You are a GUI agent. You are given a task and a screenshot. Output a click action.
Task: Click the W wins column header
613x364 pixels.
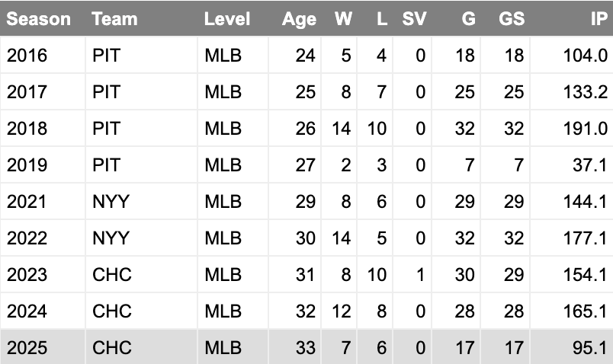[343, 19]
